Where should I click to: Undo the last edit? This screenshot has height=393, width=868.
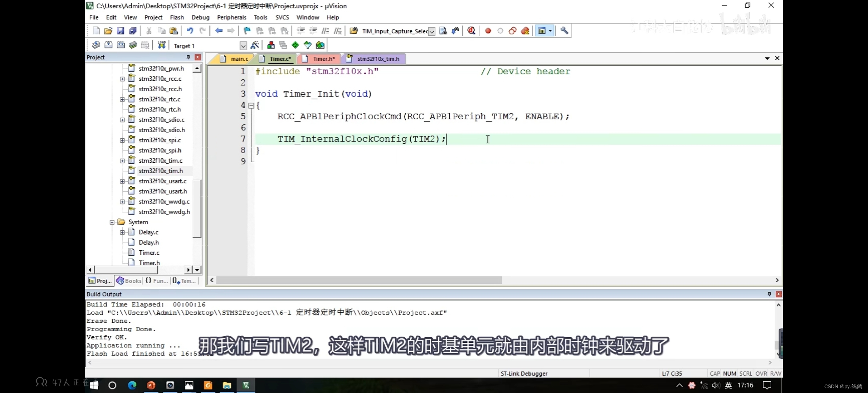[x=190, y=31]
